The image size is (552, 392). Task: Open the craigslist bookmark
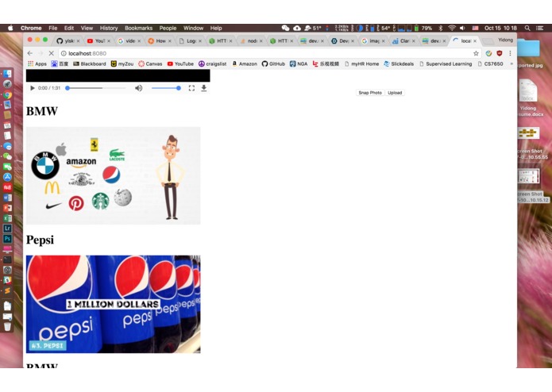[x=213, y=64]
